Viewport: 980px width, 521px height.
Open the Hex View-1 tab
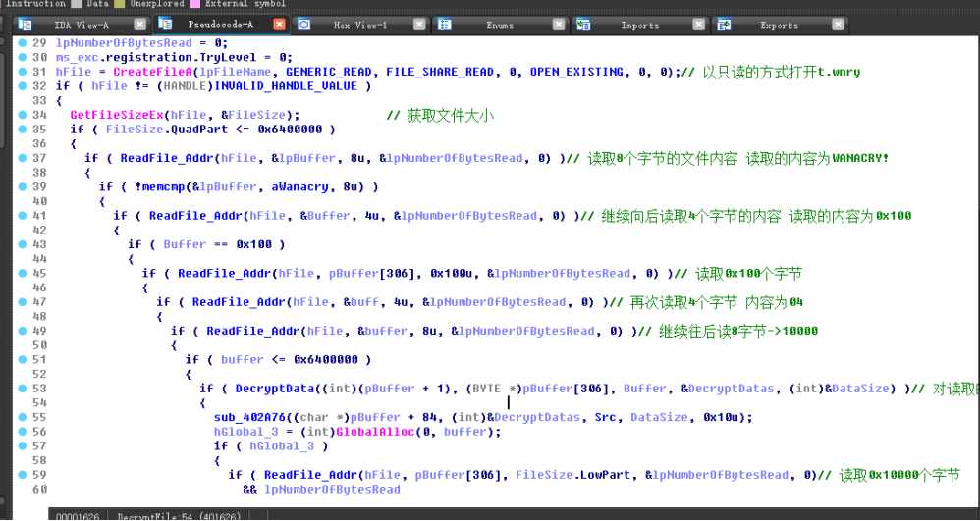point(360,25)
